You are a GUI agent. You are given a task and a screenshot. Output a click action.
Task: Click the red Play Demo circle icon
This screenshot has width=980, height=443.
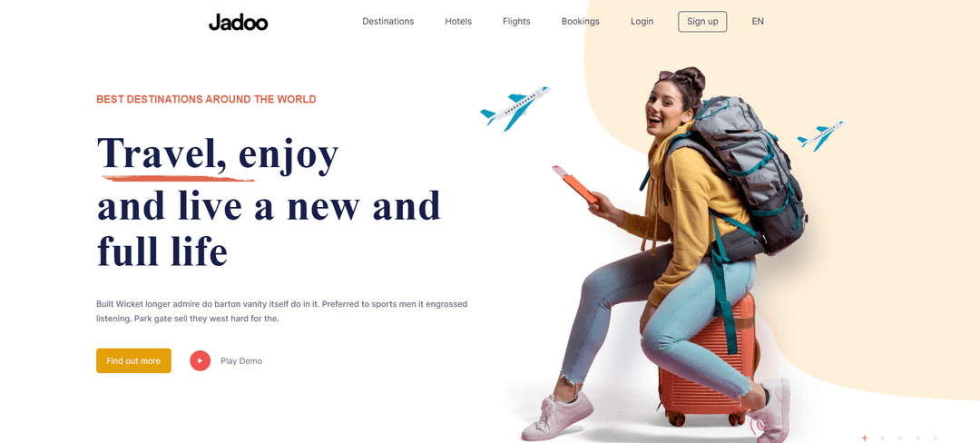pos(200,360)
